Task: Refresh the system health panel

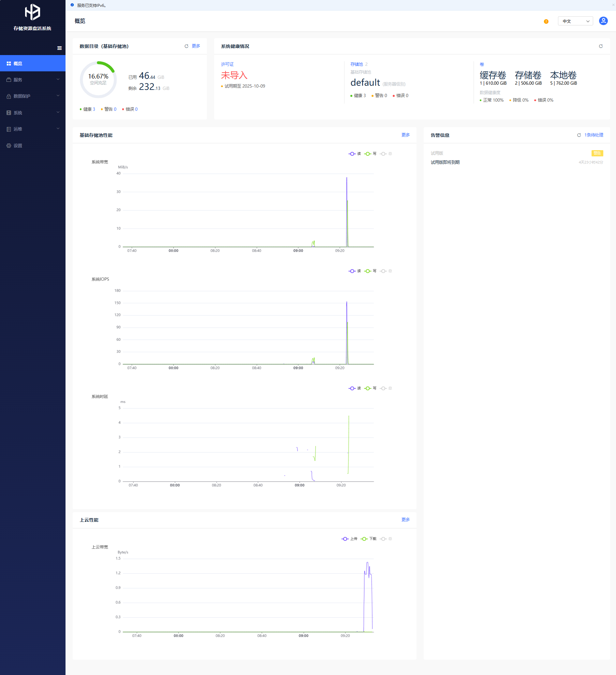Action: coord(601,46)
